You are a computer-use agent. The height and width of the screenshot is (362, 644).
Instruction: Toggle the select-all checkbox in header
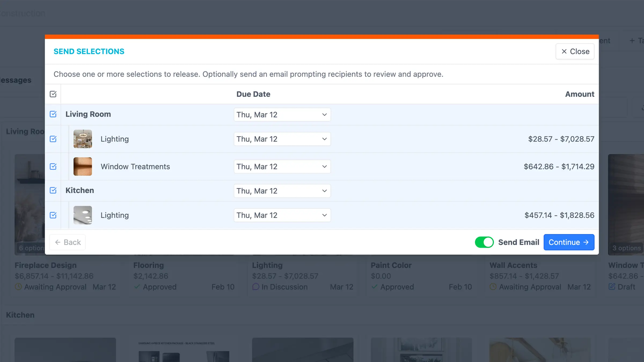pos(53,94)
